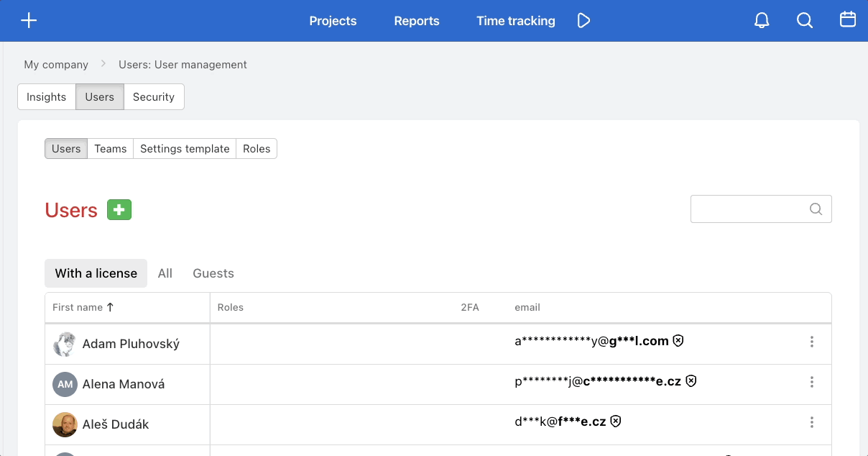
Task: Add a new user with green plus
Action: 119,210
